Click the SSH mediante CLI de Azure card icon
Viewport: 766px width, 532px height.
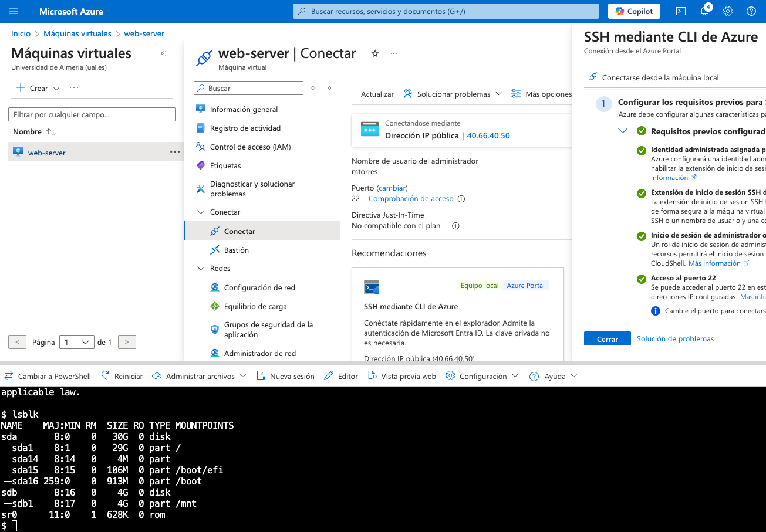(x=372, y=287)
